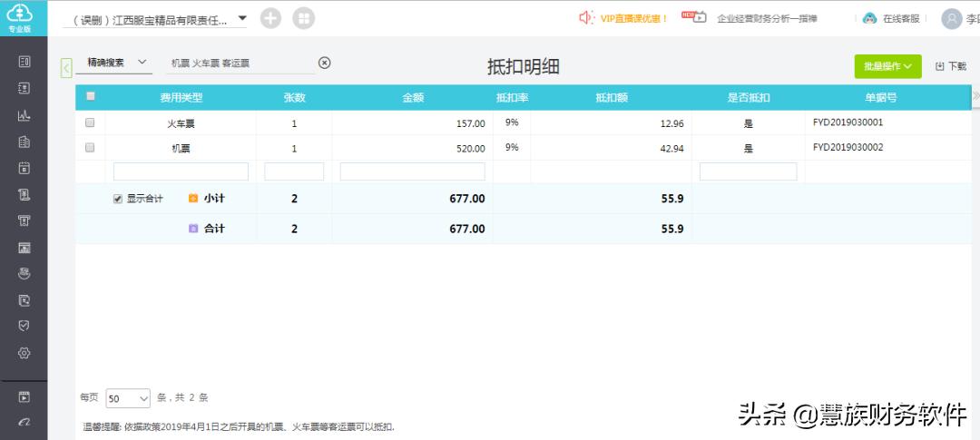This screenshot has height=440, width=980.
Task: Click the HOT video course icon
Action: click(x=694, y=17)
